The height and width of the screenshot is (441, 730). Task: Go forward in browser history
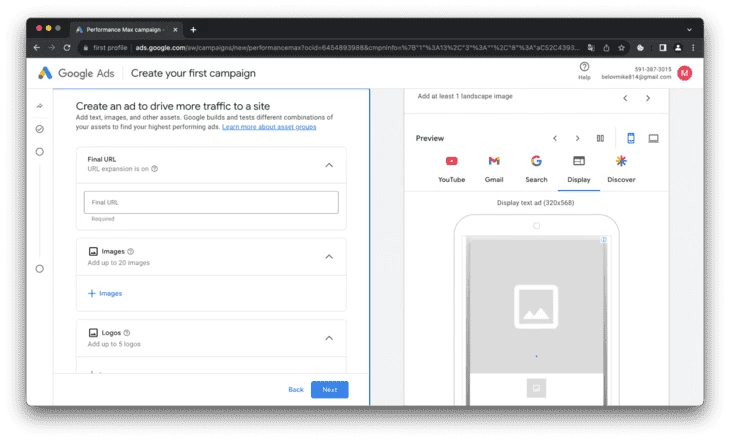coord(52,47)
